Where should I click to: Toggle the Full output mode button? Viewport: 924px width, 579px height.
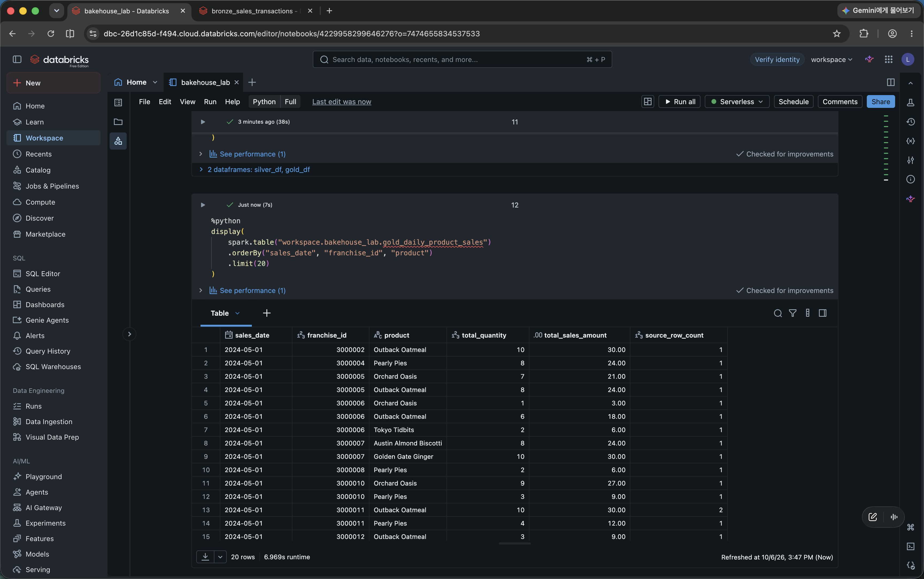pyautogui.click(x=290, y=101)
